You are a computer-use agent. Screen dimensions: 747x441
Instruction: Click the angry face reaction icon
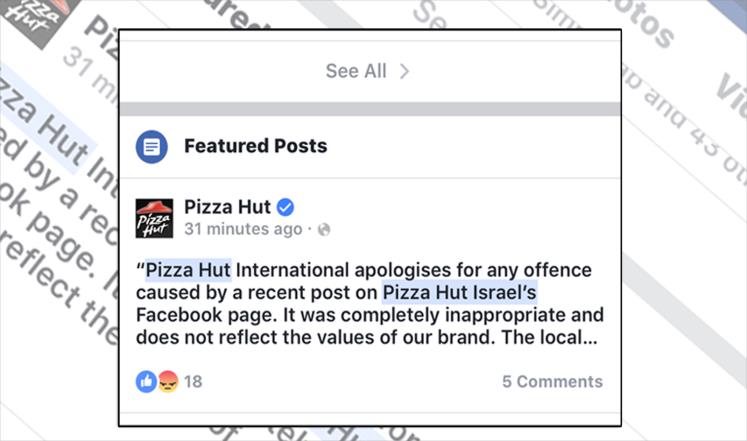pos(168,381)
